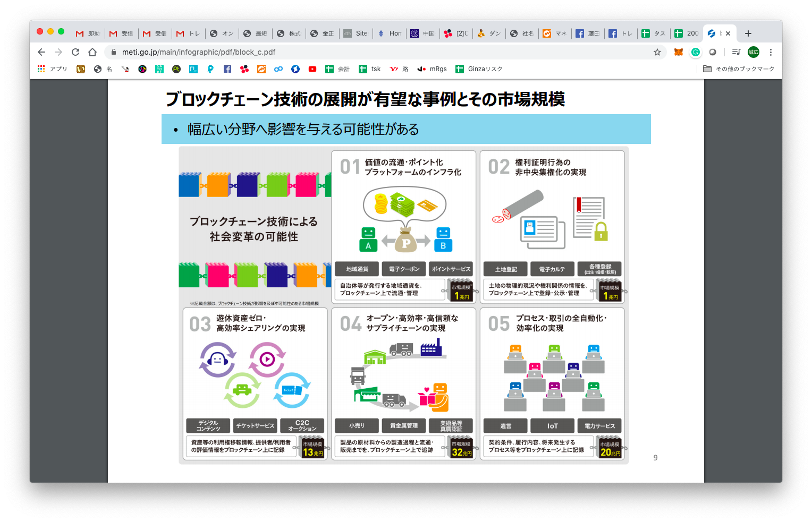
Task: Click the MetaMask fox extension icon
Action: click(679, 52)
